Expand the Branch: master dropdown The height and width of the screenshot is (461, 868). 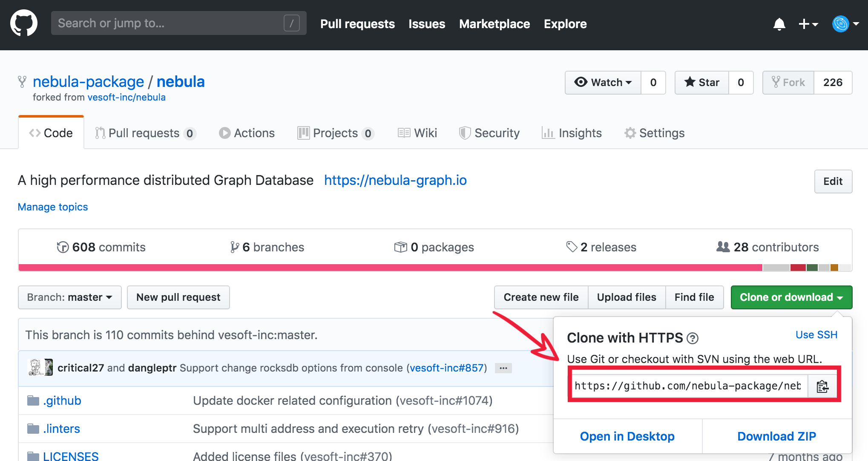[x=70, y=297]
